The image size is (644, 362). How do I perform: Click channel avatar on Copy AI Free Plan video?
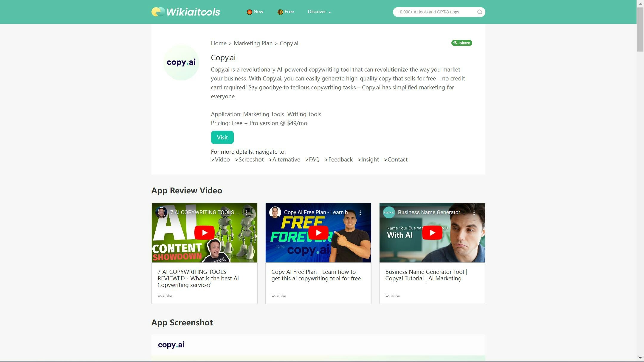(275, 212)
